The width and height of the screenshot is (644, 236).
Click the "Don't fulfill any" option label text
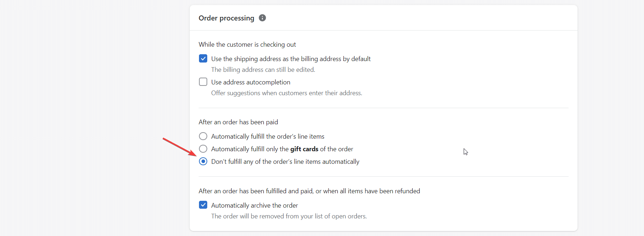[285, 162]
